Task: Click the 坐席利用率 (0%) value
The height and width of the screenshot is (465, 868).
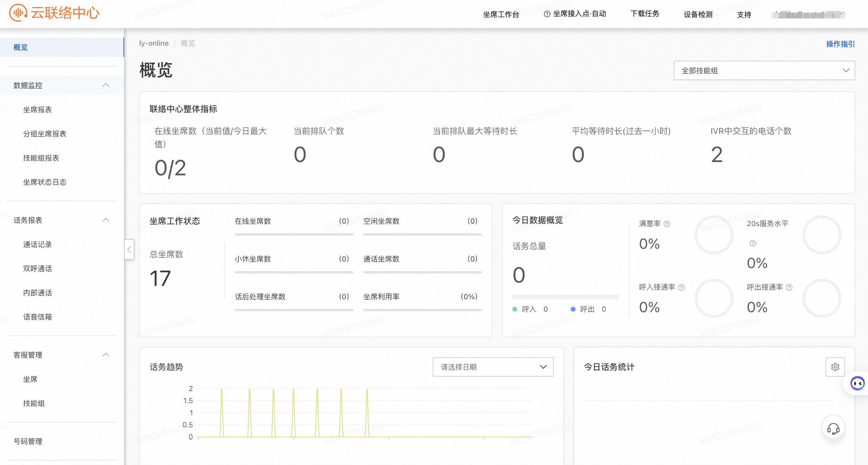Action: [469, 297]
